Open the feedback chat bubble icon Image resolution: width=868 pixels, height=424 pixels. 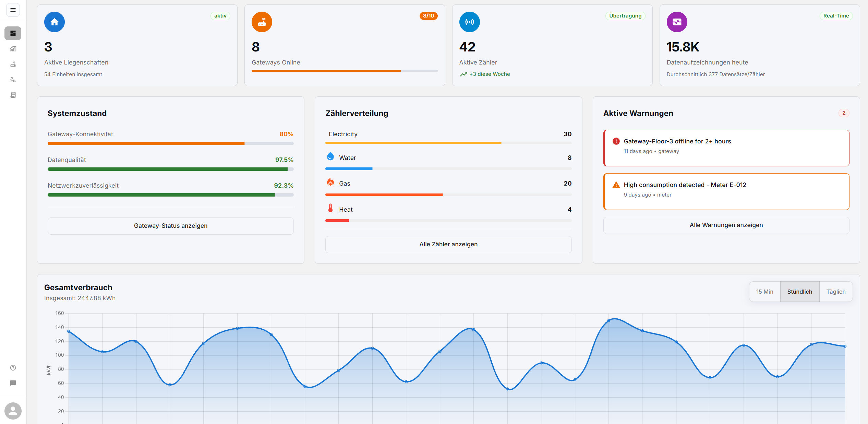(13, 383)
